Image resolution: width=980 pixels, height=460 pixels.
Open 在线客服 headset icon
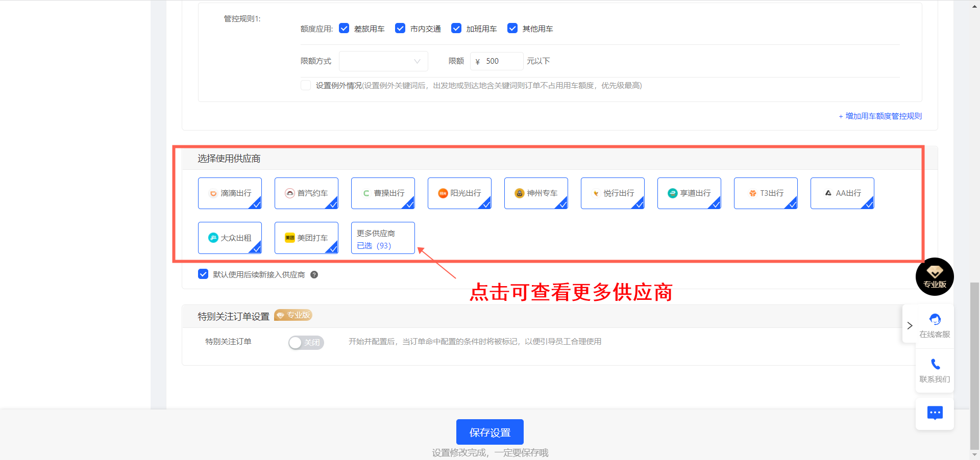pyautogui.click(x=935, y=319)
